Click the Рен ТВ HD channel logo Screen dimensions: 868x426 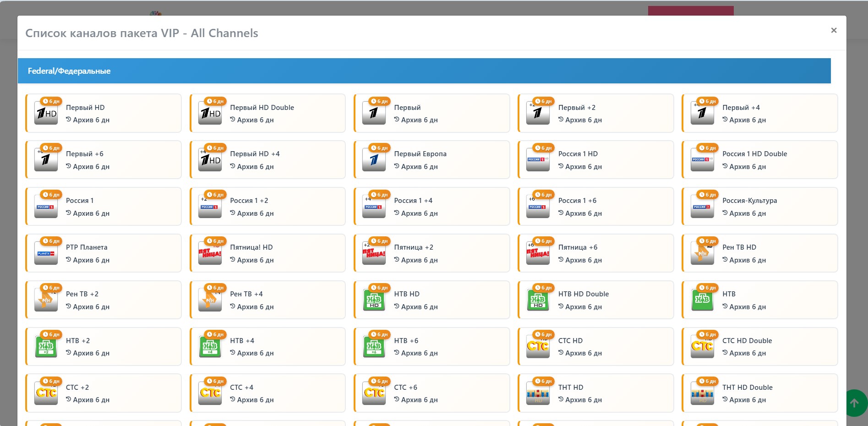(702, 253)
